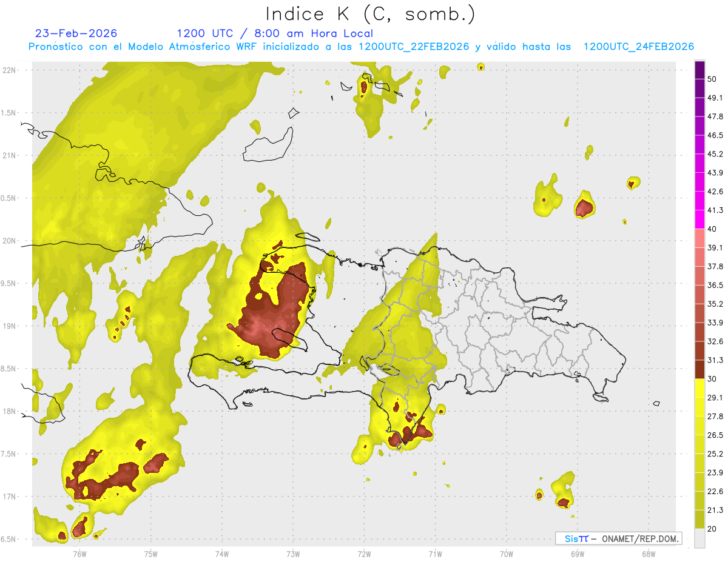Image resolution: width=728 pixels, height=562 pixels.
Task: Click "1200 UTC / 8:00 am Hora Local" text
Action: (275, 33)
